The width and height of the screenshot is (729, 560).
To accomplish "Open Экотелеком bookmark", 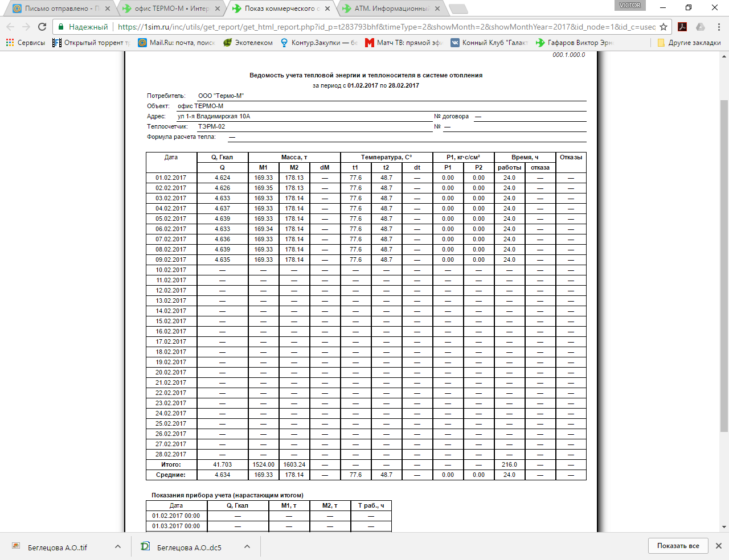I will pos(248,43).
